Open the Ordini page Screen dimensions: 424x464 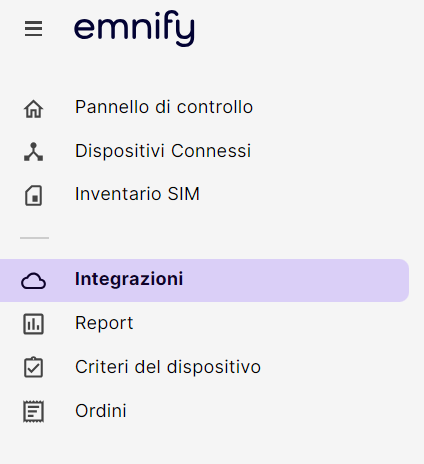tap(101, 411)
